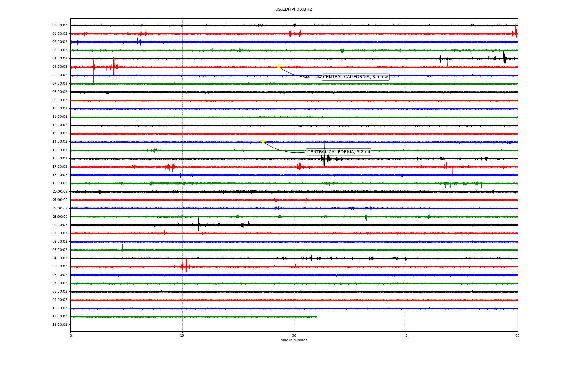Click the US.EDHPI.00.BHZ plot title
Screen dimensions: 588x368
pyautogui.click(x=293, y=10)
